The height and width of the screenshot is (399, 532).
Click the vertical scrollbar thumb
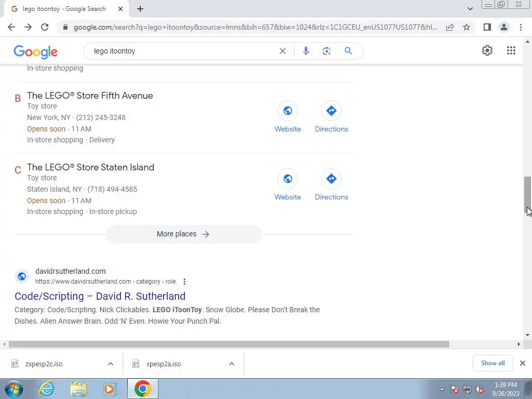point(527,194)
